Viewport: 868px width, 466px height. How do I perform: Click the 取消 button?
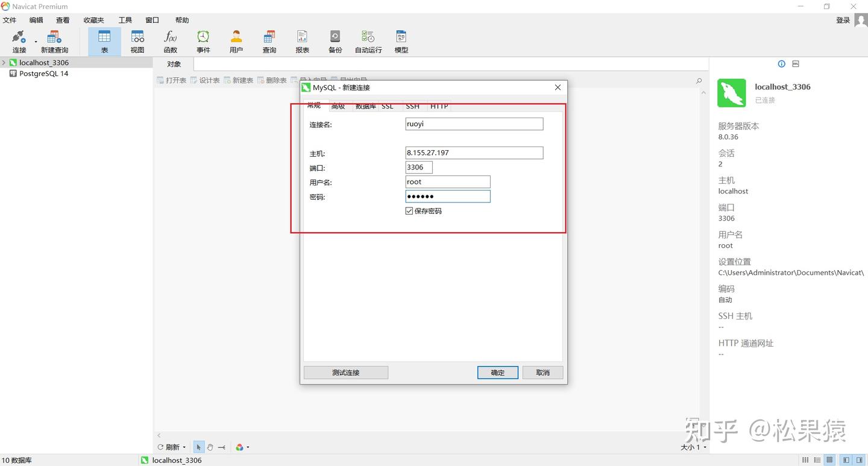(x=543, y=373)
